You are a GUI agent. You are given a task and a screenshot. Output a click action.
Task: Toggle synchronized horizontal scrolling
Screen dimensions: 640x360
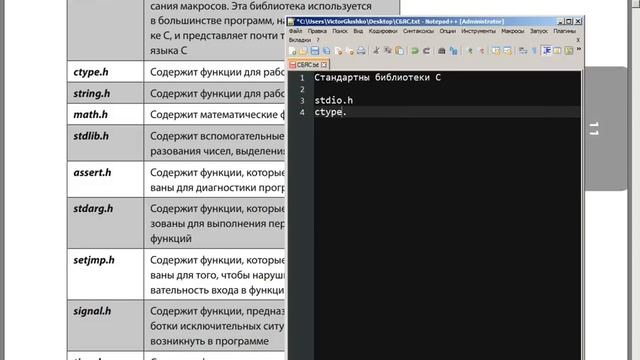tap(507, 51)
